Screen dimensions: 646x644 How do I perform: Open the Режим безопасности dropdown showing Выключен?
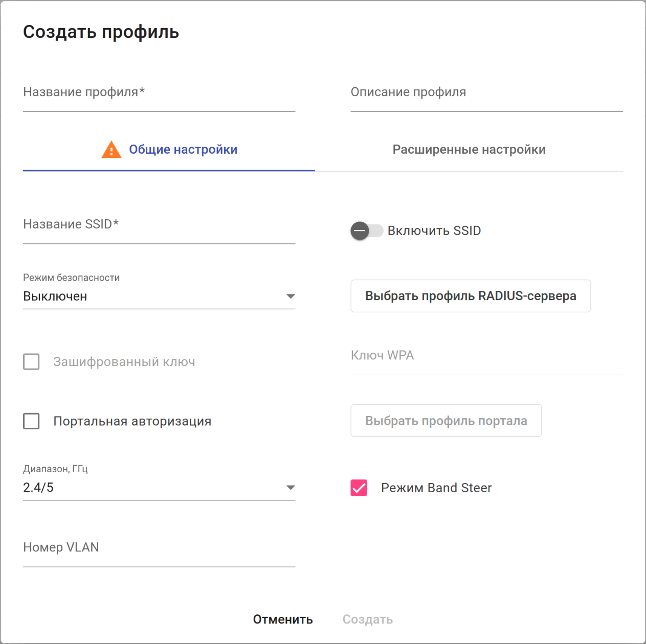pos(153,296)
